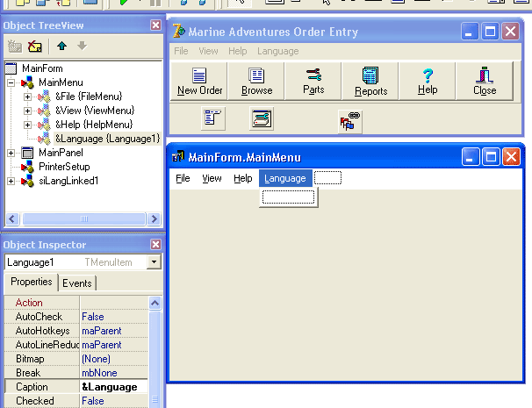Click the question mark Help button
Screen dimensions: 532x408
click(428, 81)
